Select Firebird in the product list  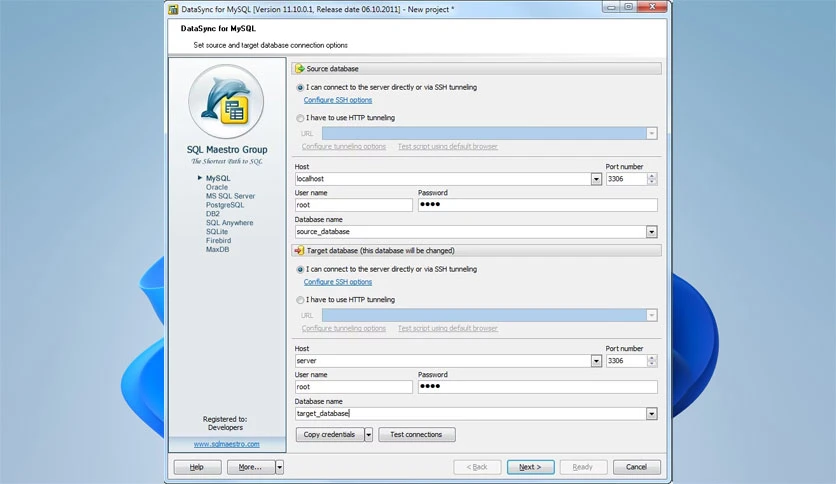pyautogui.click(x=219, y=240)
